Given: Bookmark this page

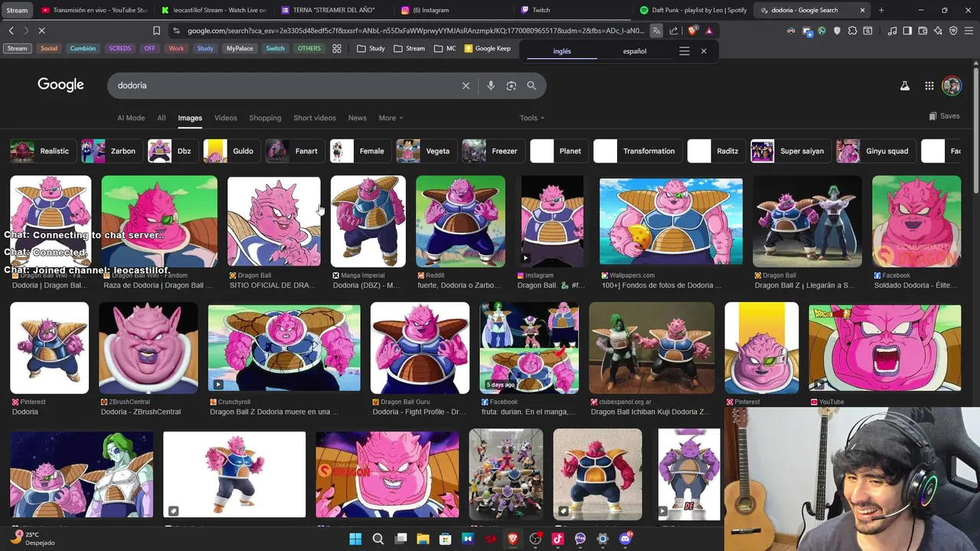Looking at the screenshot, I should click(x=156, y=31).
